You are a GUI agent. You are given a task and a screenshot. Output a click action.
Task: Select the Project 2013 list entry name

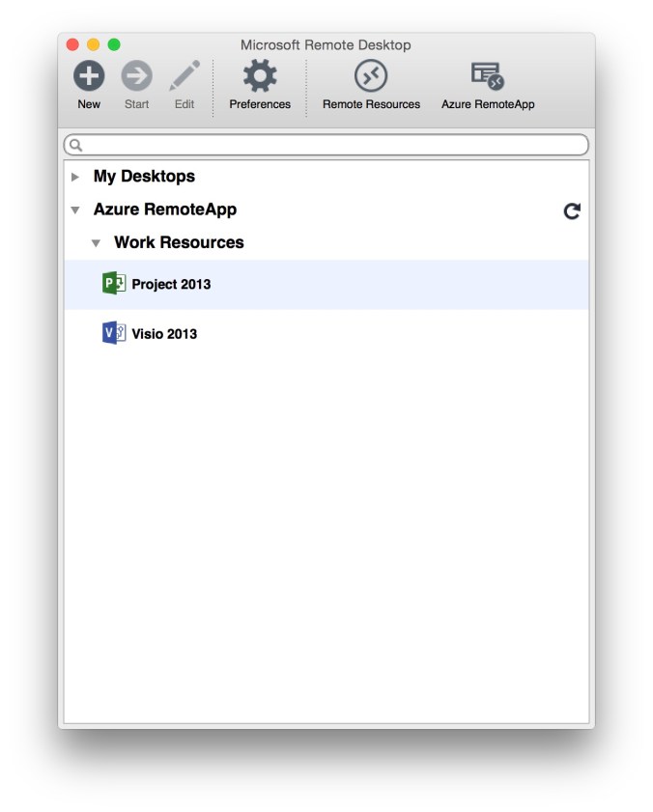[171, 285]
